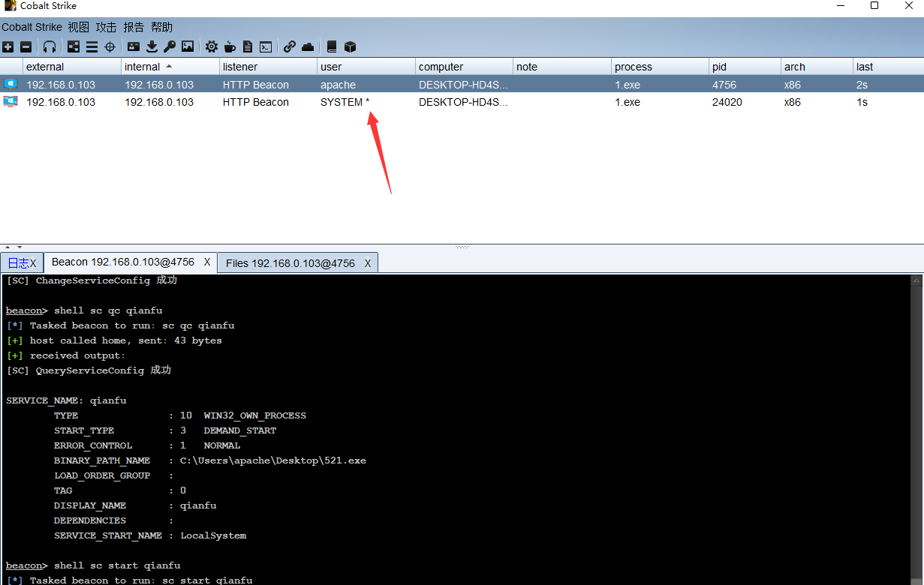This screenshot has width=924, height=585.
Task: Click the '[SC] QueryServiceConfig 成功' line
Action: coord(89,370)
